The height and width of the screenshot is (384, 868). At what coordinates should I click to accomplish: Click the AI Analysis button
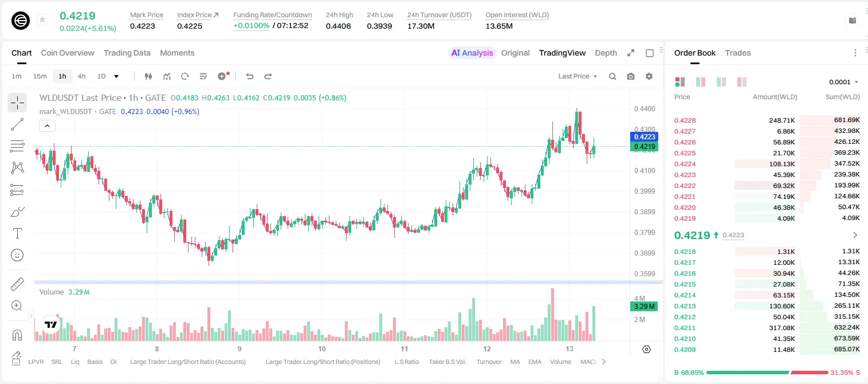472,53
